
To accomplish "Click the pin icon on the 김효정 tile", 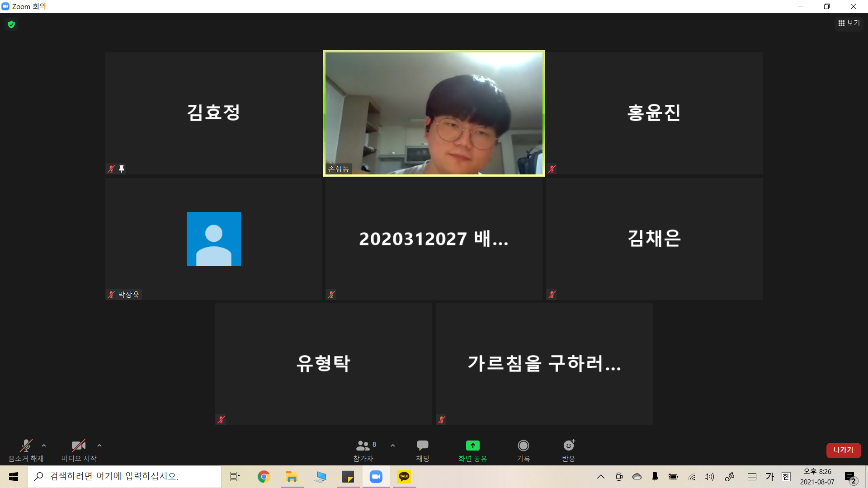I will [122, 169].
